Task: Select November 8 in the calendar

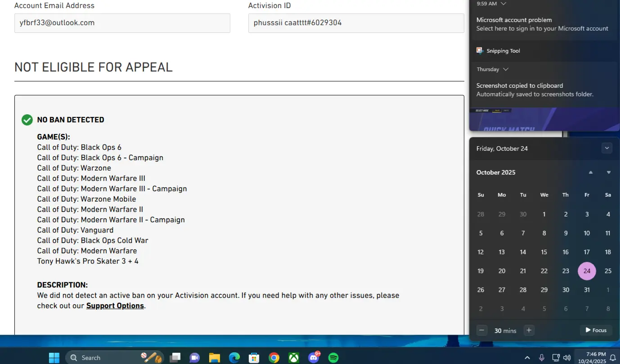Action: point(608,309)
